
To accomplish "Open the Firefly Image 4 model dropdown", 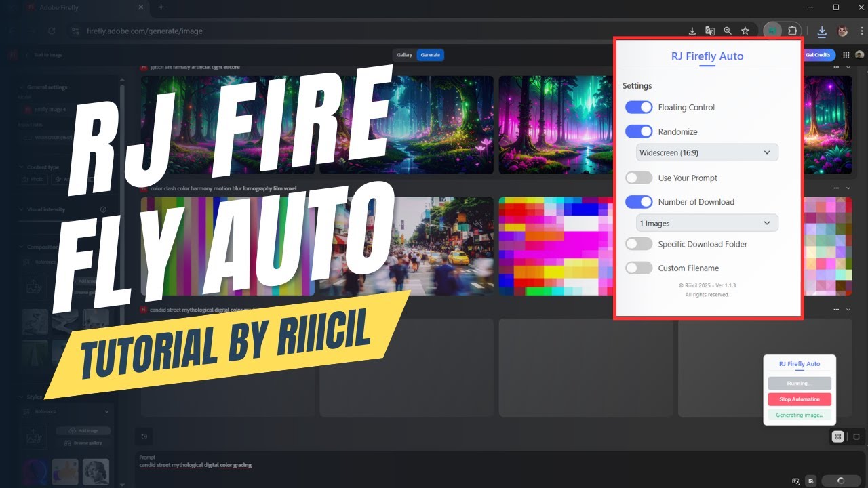I will point(65,108).
